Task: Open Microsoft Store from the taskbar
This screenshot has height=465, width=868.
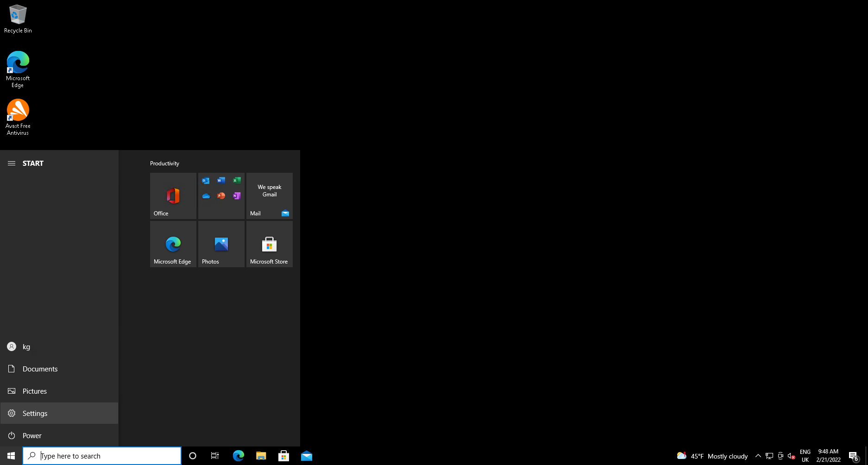Action: pos(284,456)
